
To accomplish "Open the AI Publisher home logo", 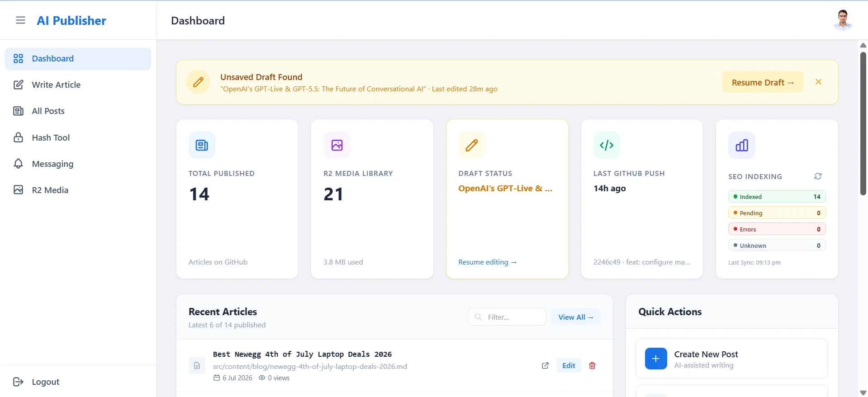I will click(71, 21).
